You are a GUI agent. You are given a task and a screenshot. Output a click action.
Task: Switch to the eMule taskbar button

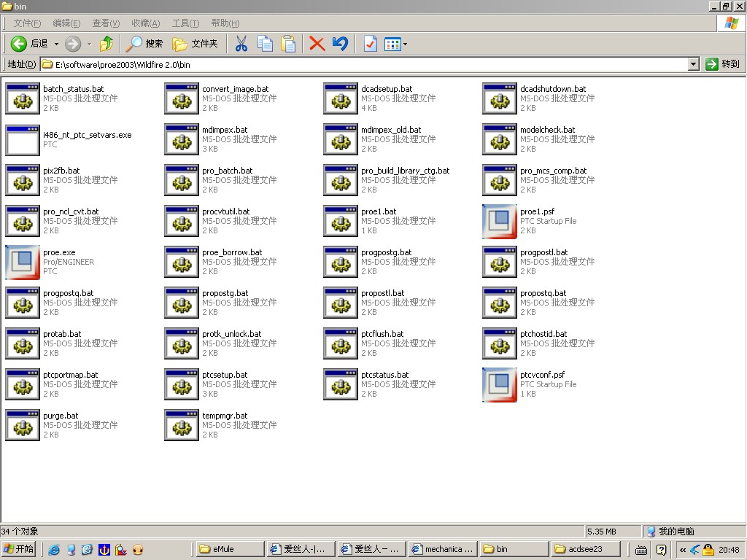pyautogui.click(x=230, y=549)
